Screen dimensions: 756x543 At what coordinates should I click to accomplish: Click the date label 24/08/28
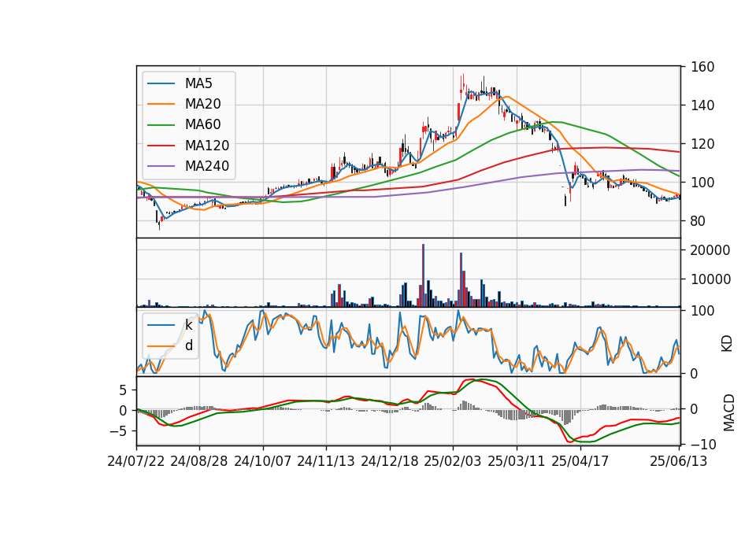point(199,461)
